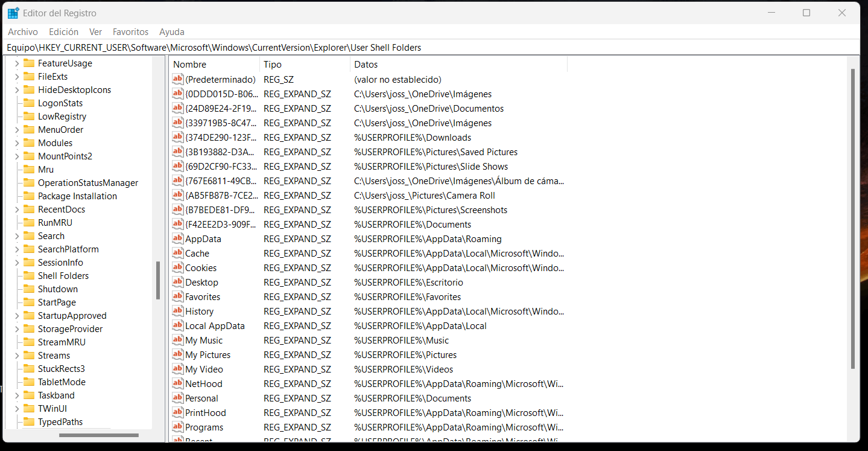The height and width of the screenshot is (451, 868).
Task: Click data C:\Users\joss_\Pictures\Camera Roll
Action: pos(425,195)
